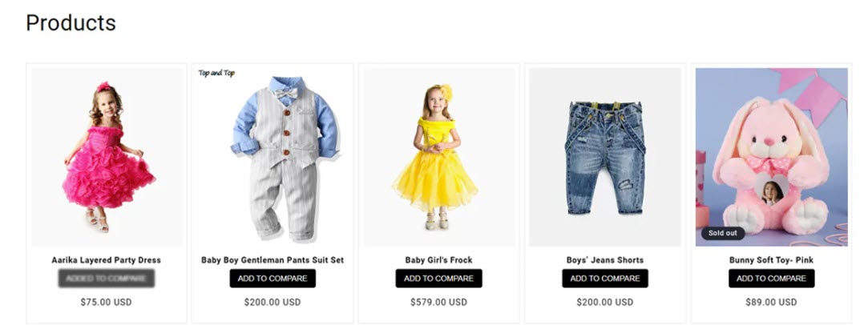Click the Products heading
This screenshot has height=325, width=868.
click(x=71, y=23)
